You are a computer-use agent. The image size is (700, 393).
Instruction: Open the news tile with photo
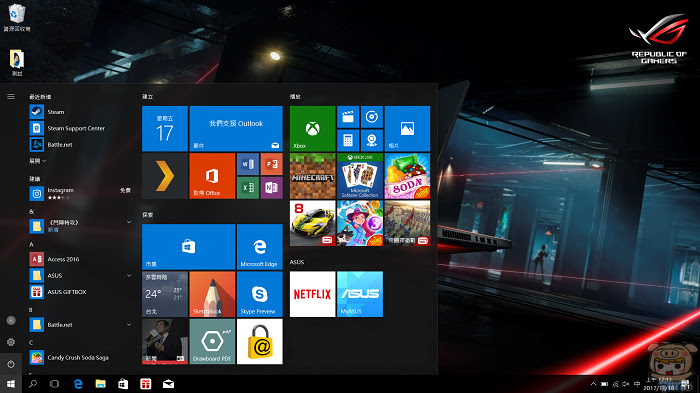[165, 342]
